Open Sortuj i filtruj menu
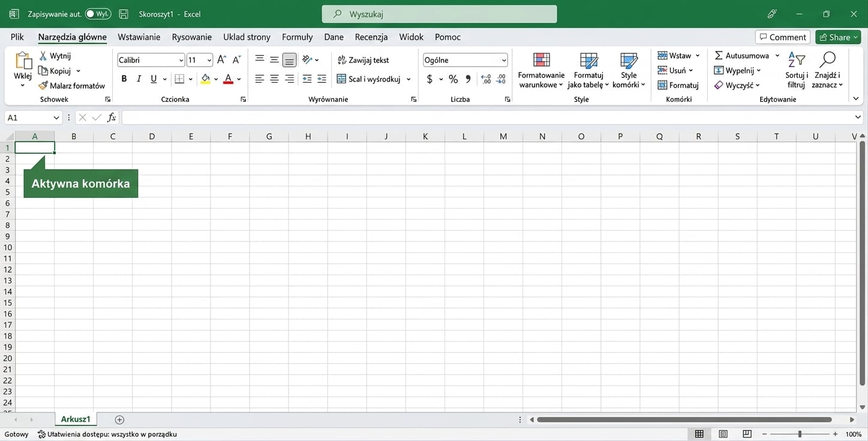 click(x=797, y=71)
